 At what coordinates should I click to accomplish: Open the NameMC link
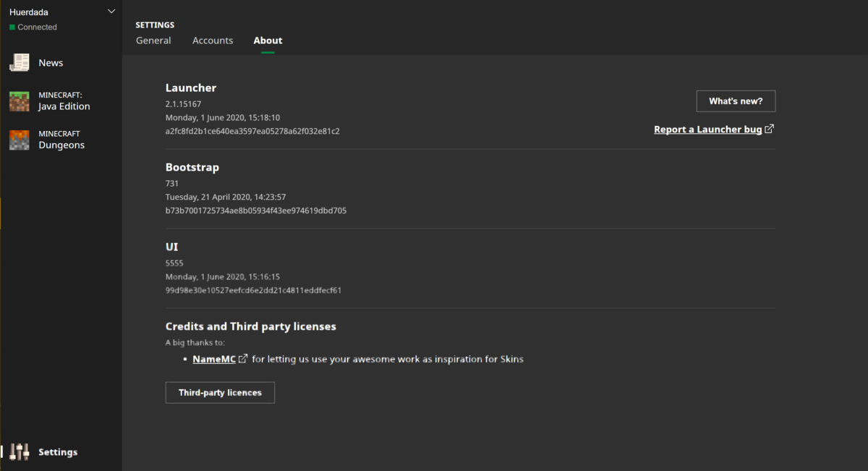point(214,358)
